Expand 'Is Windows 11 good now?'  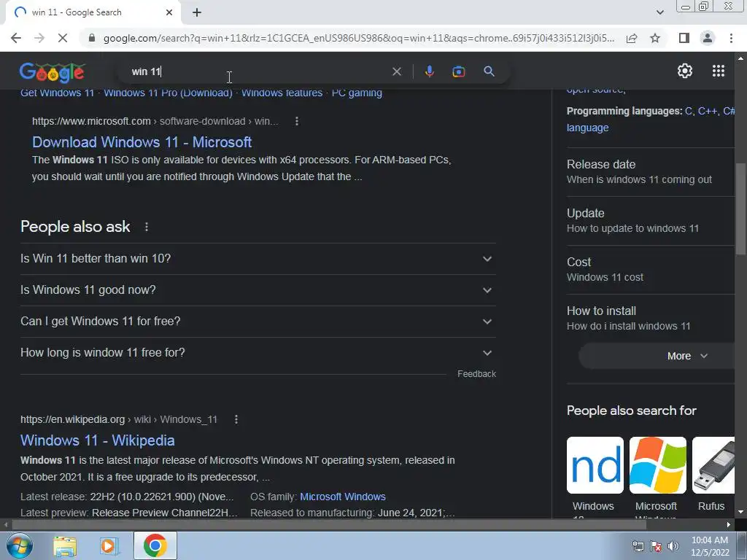(x=258, y=290)
